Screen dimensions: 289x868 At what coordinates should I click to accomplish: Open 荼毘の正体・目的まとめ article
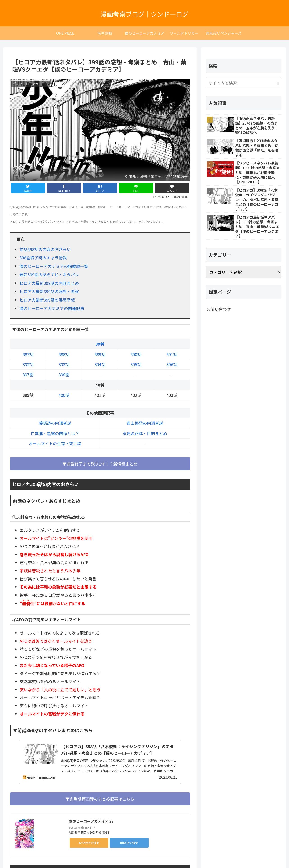[145, 434]
